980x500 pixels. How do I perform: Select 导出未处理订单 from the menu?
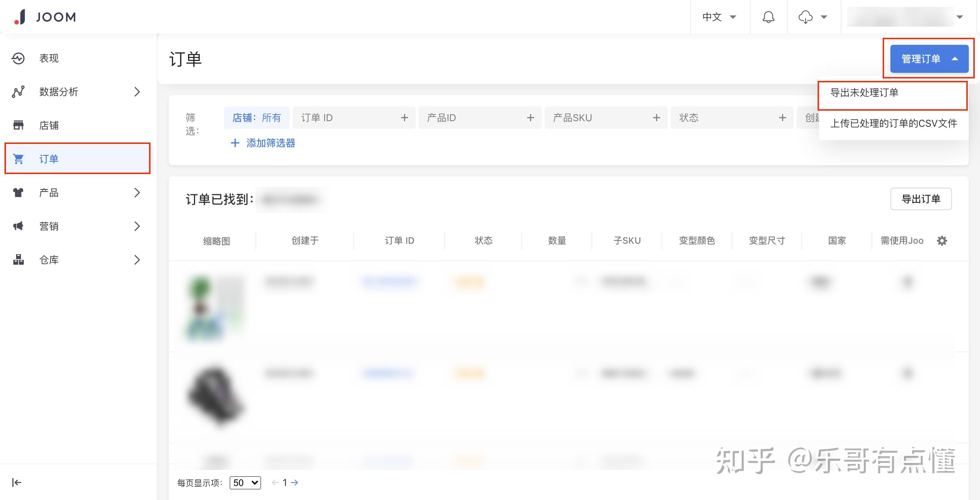(864, 93)
